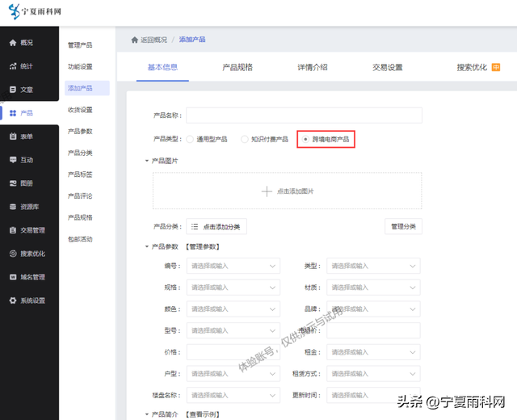Open 产品参数 in submenu

(x=80, y=131)
